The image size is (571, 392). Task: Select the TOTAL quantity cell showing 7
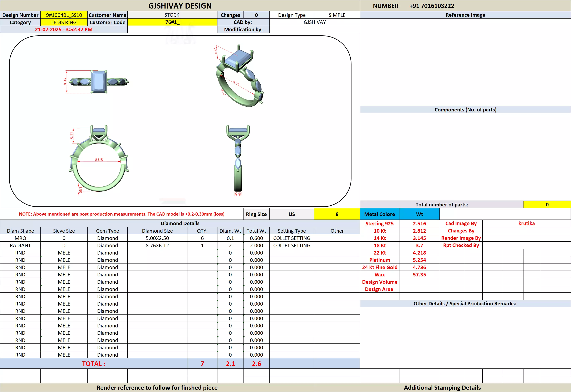pos(202,364)
